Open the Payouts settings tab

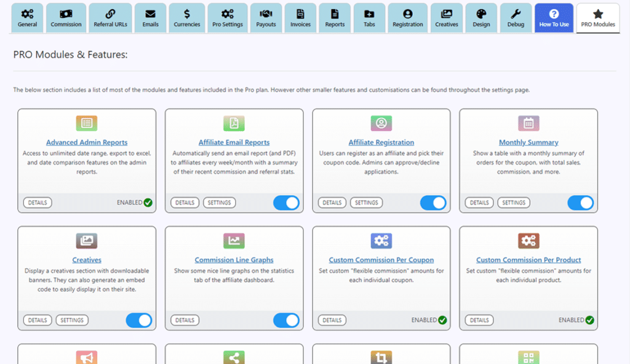pyautogui.click(x=266, y=18)
